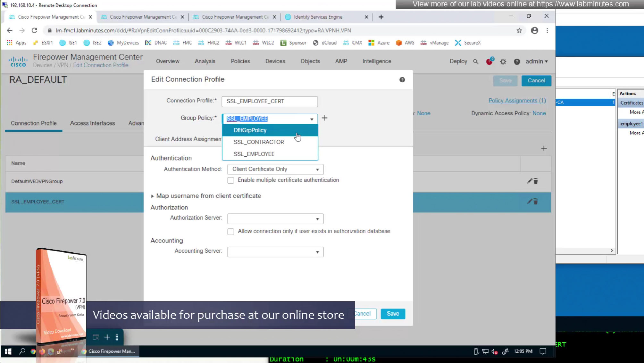This screenshot has width=644, height=363.
Task: Open the dialog help question mark icon
Action: 402,80
